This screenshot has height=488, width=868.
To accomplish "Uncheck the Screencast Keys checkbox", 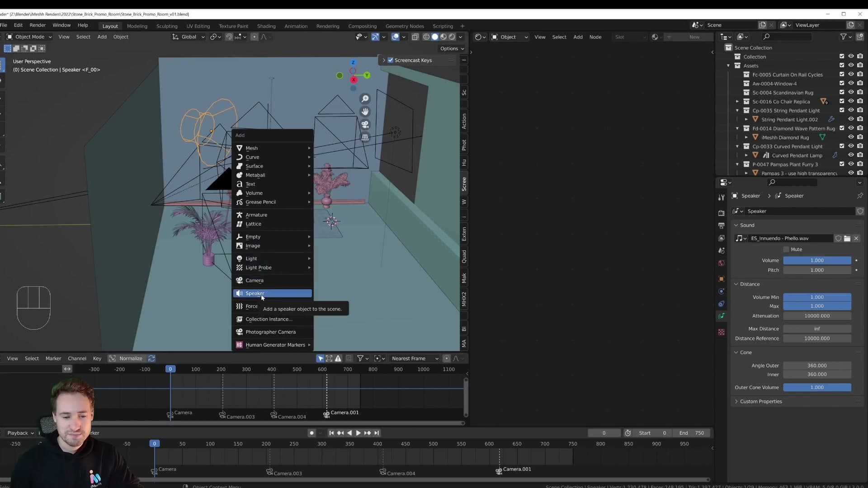I will (x=391, y=60).
